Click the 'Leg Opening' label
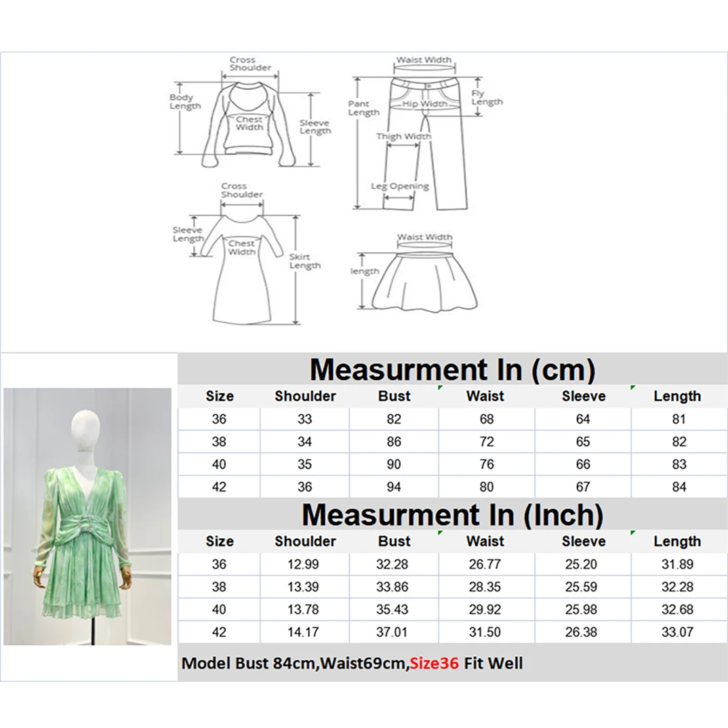The width and height of the screenshot is (728, 728). [x=400, y=186]
